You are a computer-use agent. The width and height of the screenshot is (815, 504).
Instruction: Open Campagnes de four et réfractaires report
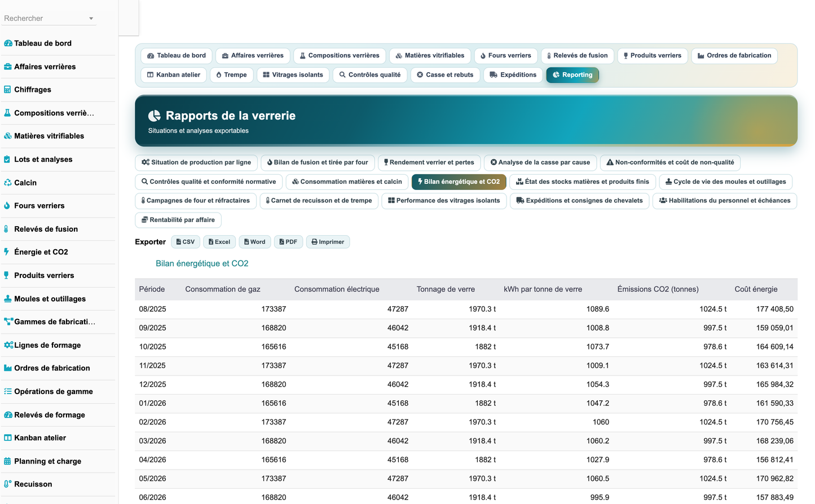(196, 201)
